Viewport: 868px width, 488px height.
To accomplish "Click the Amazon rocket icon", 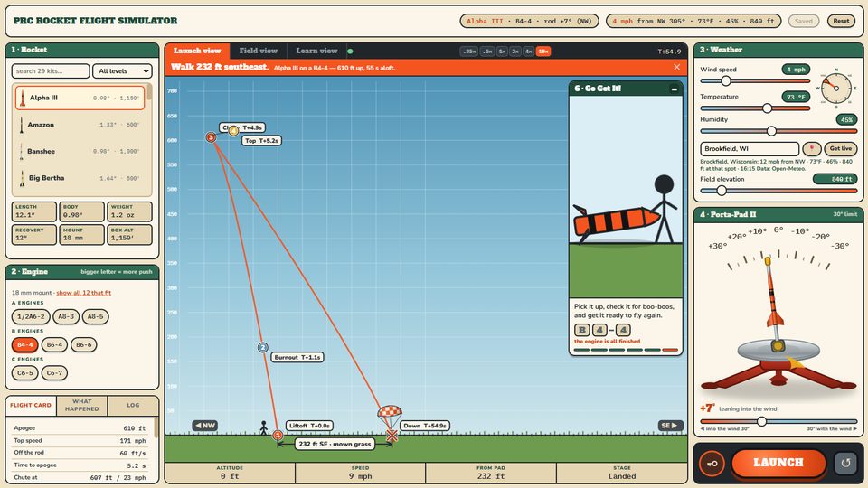I will click(x=22, y=125).
